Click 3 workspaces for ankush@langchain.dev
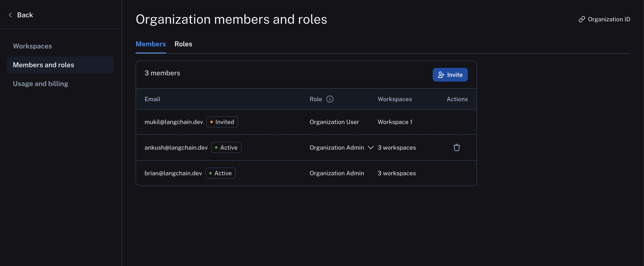 396,147
